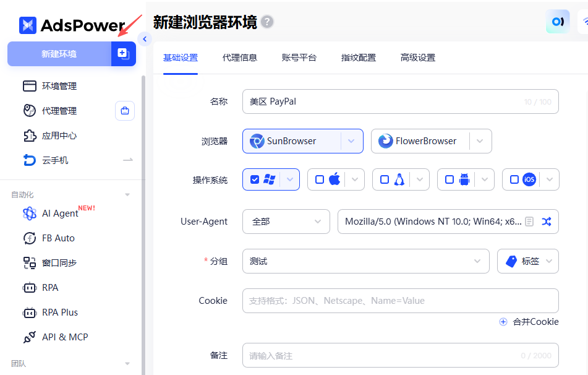This screenshot has height=375, width=588.
Task: Open the Windows version dropdown arrow
Action: click(x=290, y=179)
